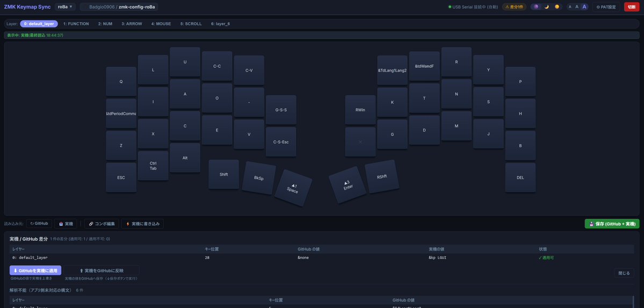Select the layer 3 Enter thumb key

(x=348, y=184)
